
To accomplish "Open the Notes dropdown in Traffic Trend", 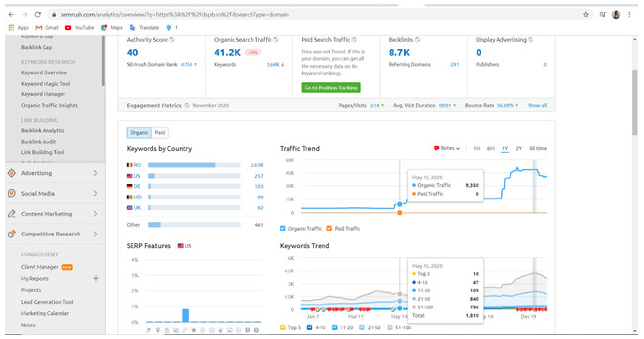I will point(447,148).
